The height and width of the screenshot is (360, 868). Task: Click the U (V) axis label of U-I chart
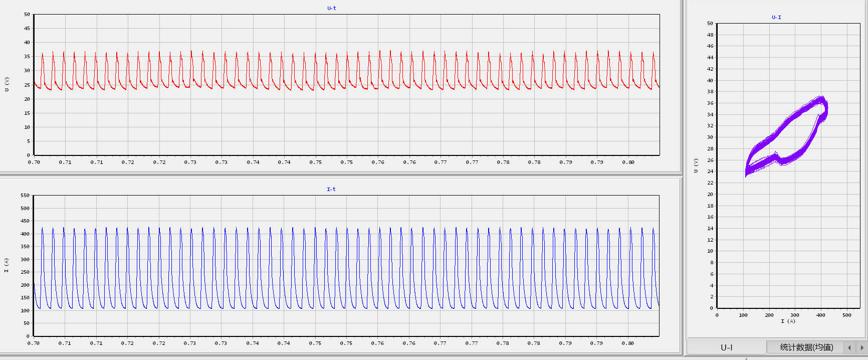(x=696, y=165)
